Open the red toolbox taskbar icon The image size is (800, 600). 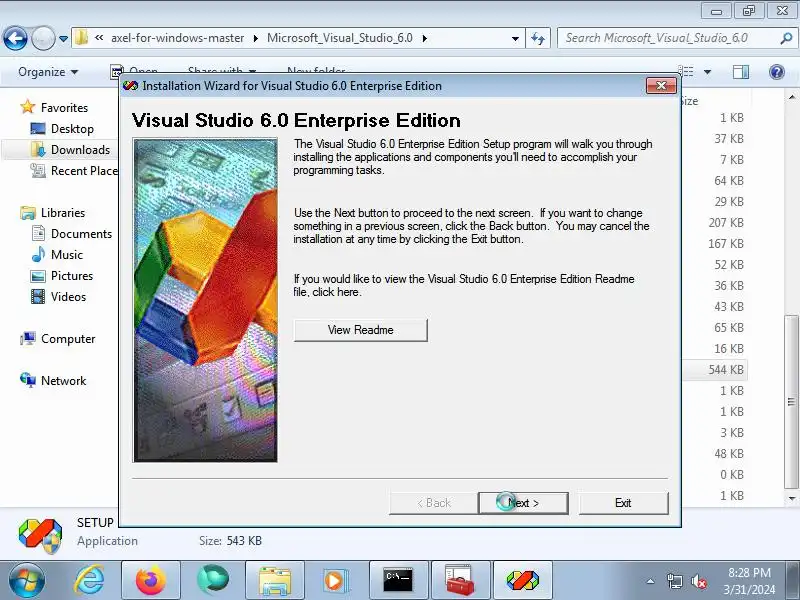click(x=460, y=581)
